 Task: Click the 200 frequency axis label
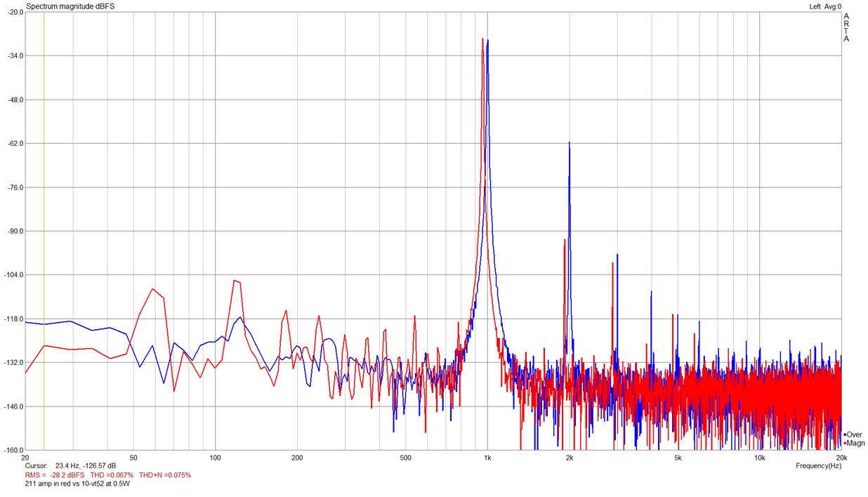(297, 457)
